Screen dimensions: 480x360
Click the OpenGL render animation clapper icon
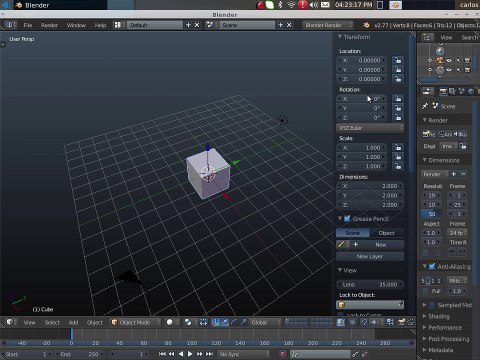tap(410, 322)
